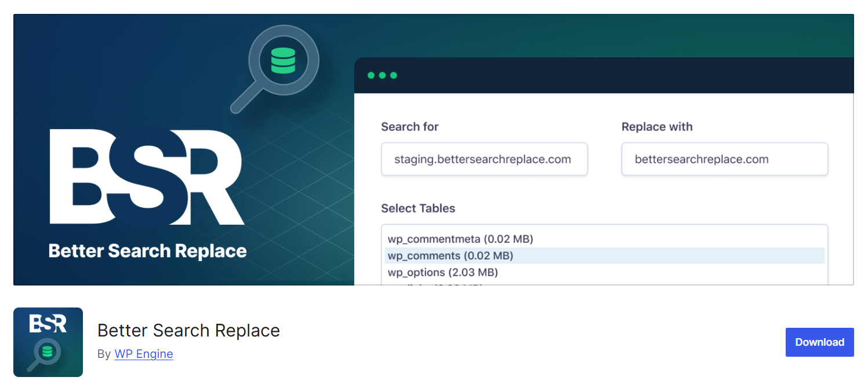868x388 pixels.
Task: Choose the wp_options (2.03 MB) table
Action: click(442, 272)
